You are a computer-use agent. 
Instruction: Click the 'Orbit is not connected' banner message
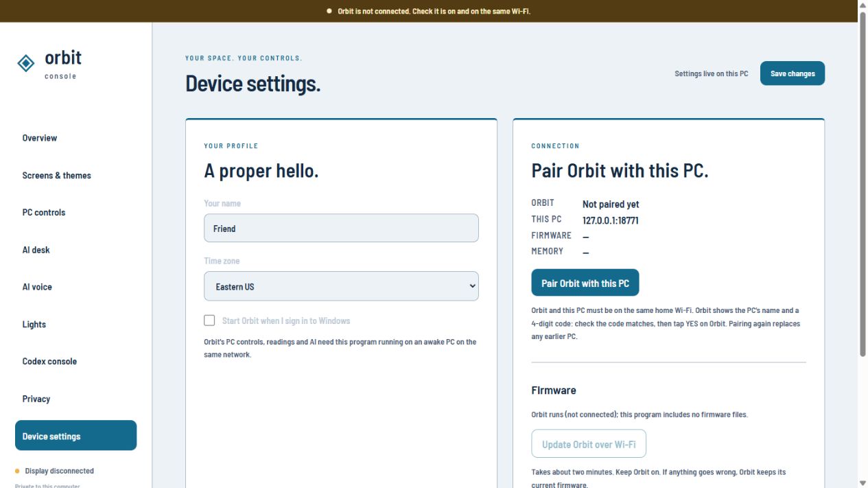[x=434, y=11]
